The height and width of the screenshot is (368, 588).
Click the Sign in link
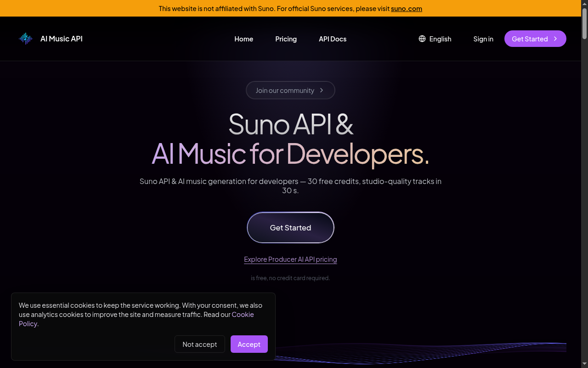[x=483, y=39]
